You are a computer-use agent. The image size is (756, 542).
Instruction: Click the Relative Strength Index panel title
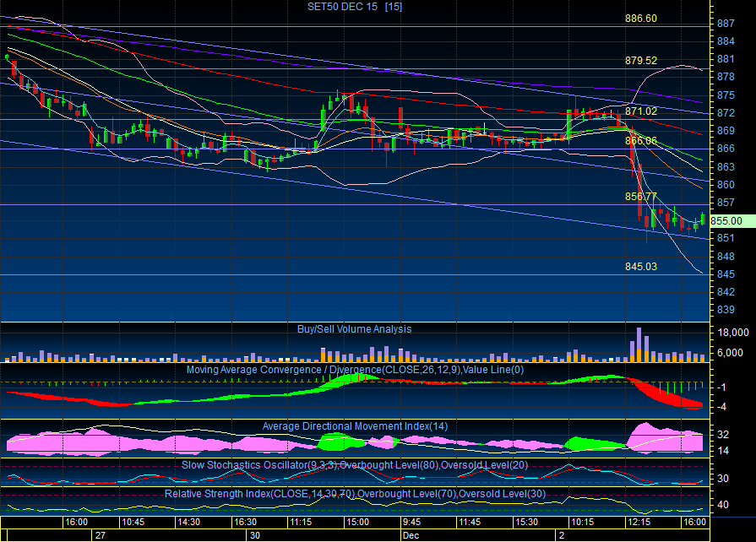tap(355, 494)
